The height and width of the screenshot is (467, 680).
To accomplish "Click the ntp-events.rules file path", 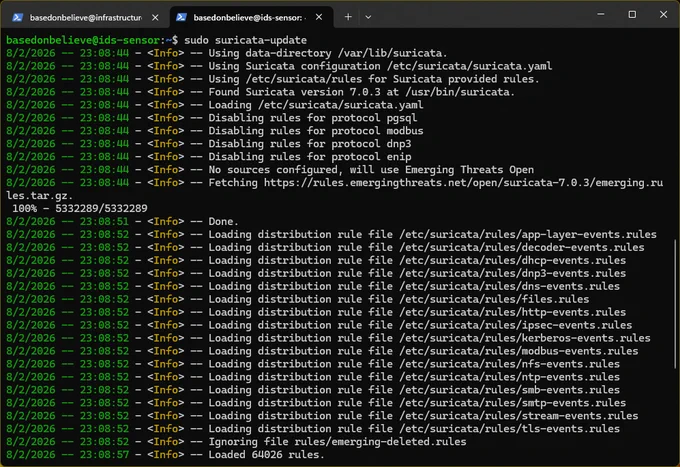I will point(510,377).
